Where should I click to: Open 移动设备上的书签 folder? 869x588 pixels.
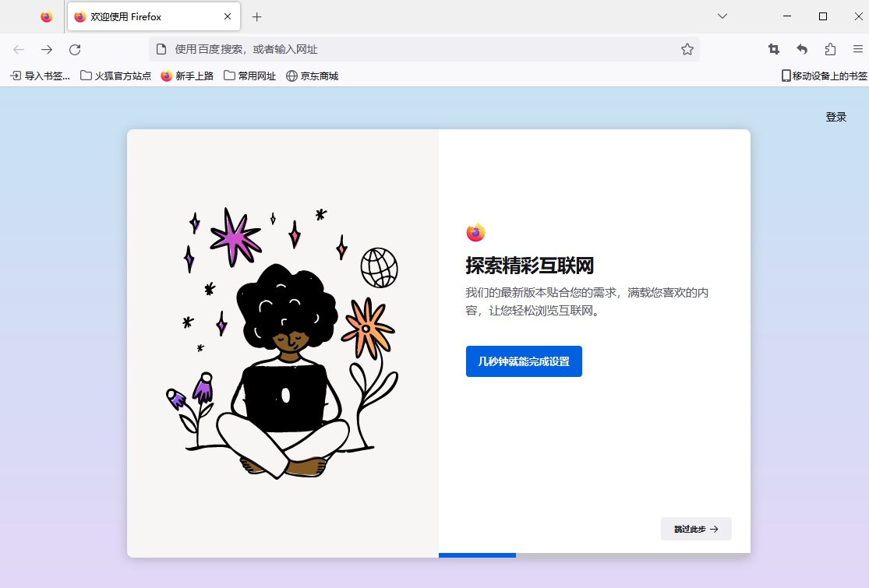pyautogui.click(x=824, y=76)
